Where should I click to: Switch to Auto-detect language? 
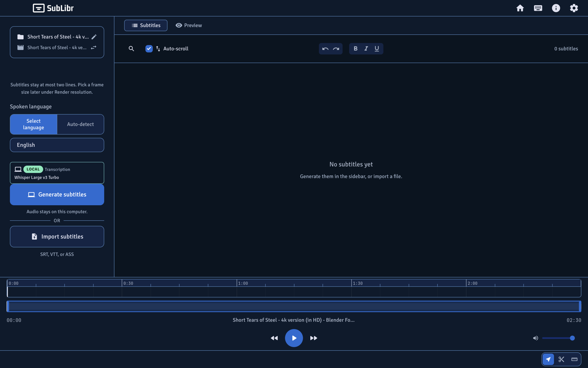80,124
